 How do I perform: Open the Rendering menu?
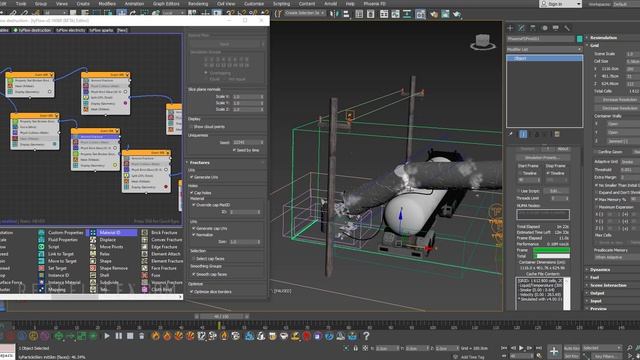[198, 4]
